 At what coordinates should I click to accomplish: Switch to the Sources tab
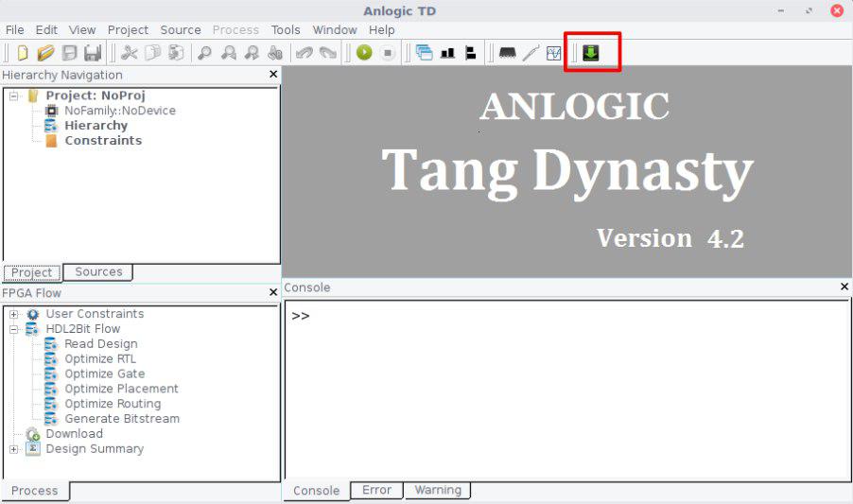click(98, 271)
